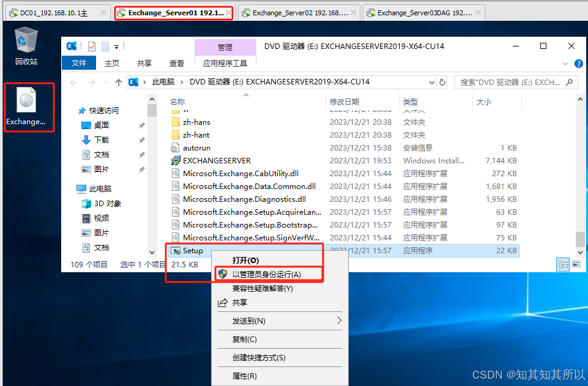
Task: Select the 管理 contextual tab header
Action: [225, 47]
